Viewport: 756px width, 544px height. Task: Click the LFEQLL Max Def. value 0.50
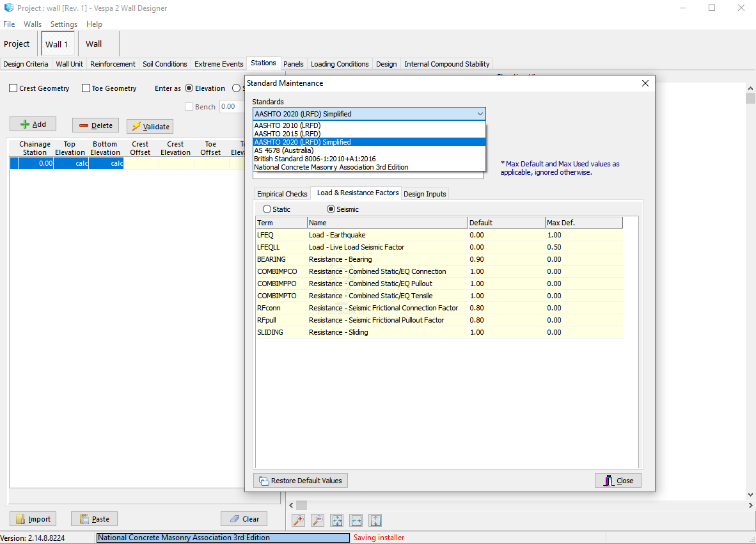[x=555, y=247]
